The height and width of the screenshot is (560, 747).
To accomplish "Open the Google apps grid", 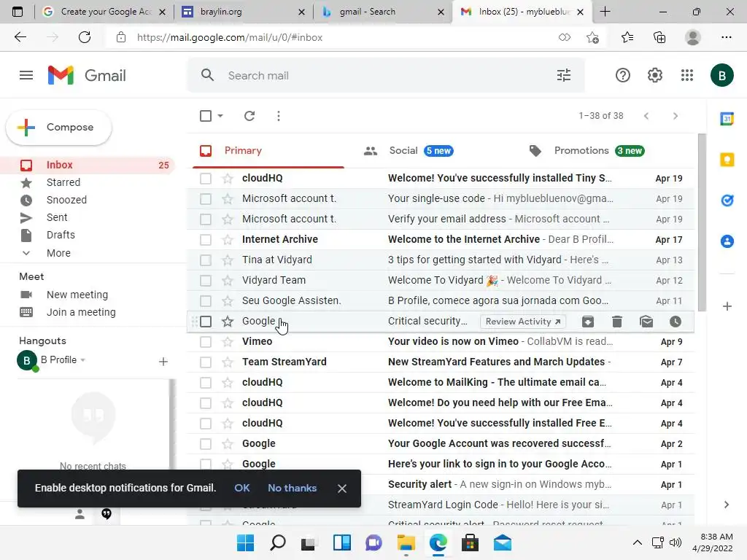I will point(687,75).
